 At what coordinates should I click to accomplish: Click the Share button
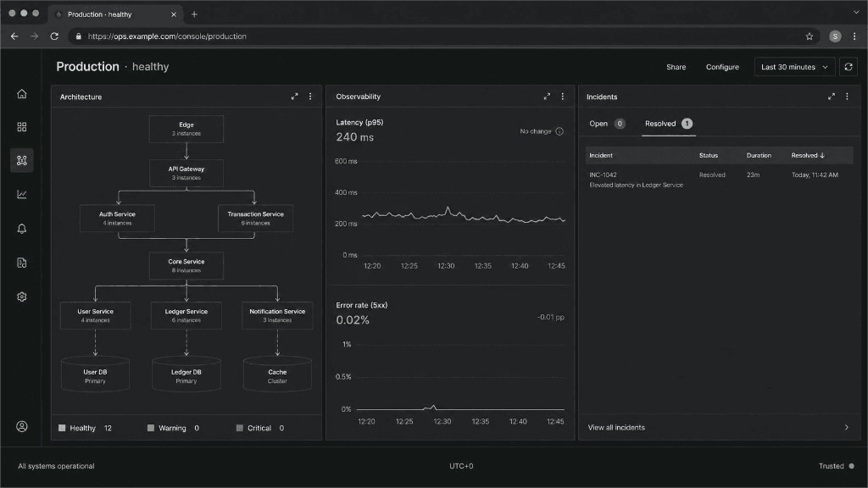[x=676, y=67]
